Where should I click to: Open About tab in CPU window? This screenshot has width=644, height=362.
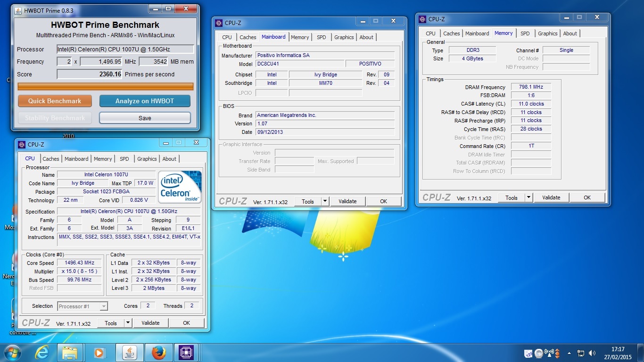pos(169,159)
